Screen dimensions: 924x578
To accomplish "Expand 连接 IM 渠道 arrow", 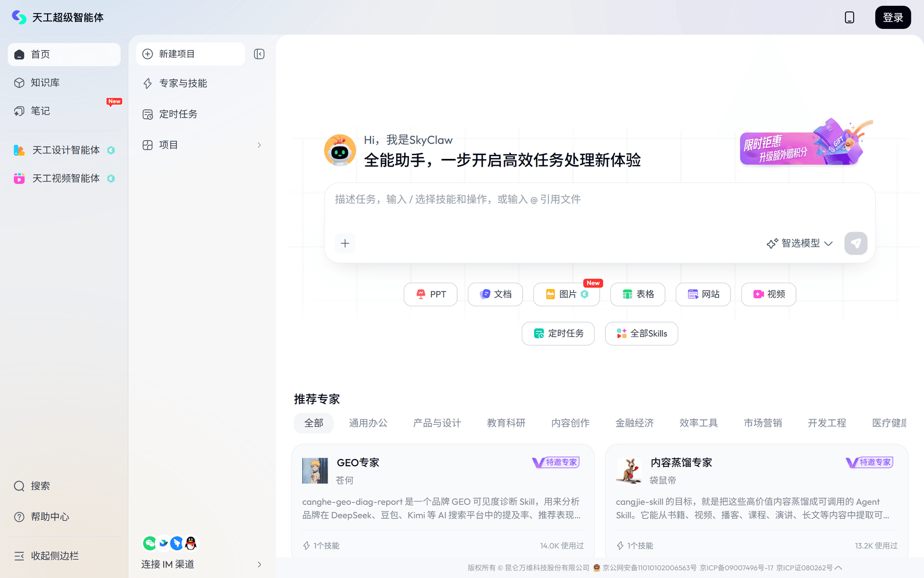I will point(259,565).
